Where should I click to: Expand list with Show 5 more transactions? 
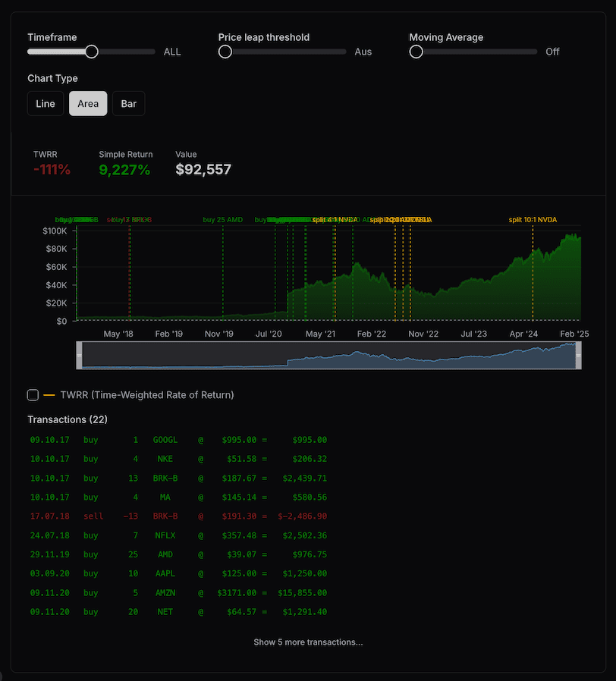pyautogui.click(x=308, y=642)
